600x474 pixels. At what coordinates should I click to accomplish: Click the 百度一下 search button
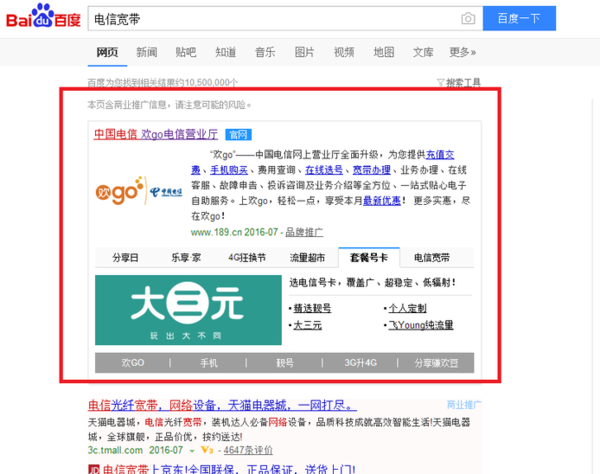coord(519,18)
